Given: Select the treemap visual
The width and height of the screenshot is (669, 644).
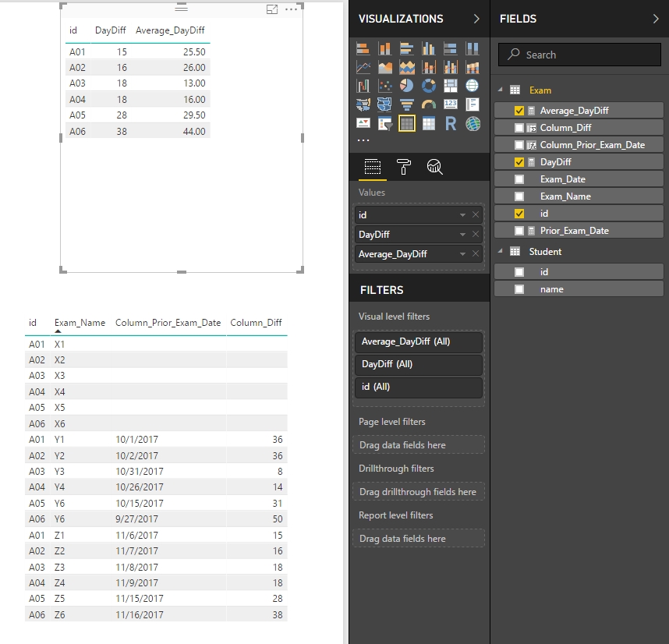Looking at the screenshot, I should 450,86.
